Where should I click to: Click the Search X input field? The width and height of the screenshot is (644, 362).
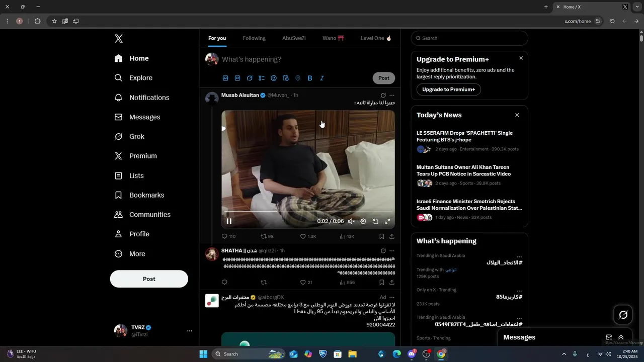[469, 38]
